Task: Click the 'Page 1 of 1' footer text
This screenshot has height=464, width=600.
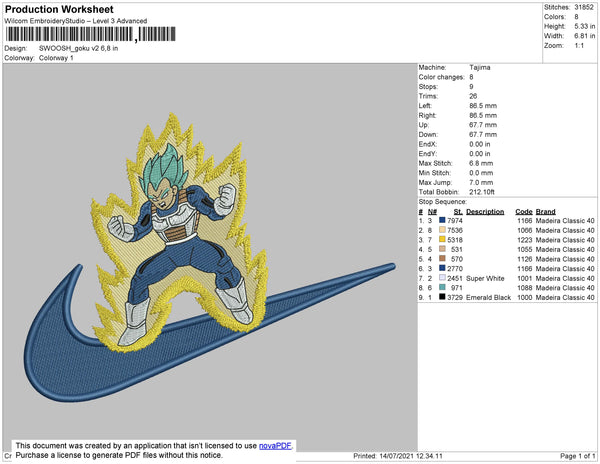Action: coord(577,456)
